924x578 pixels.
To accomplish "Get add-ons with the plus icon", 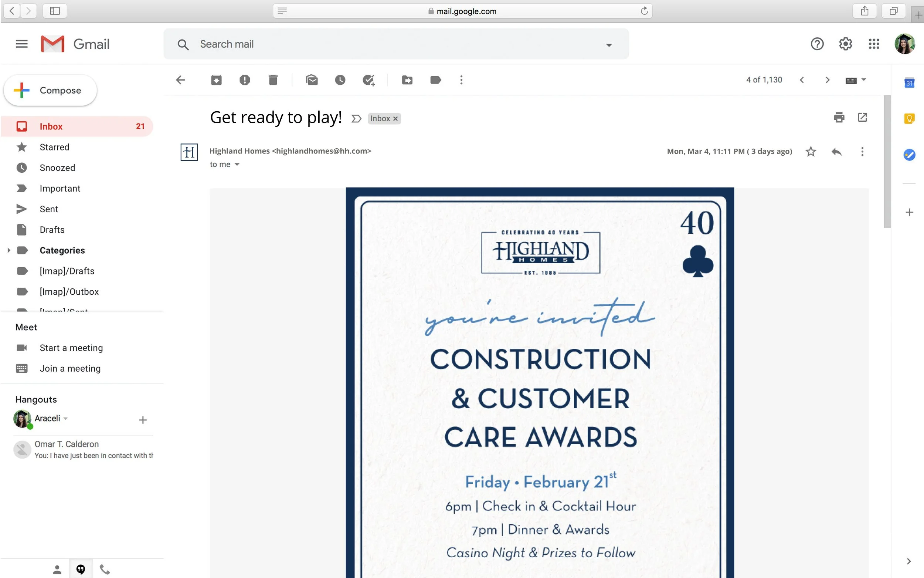I will [x=910, y=212].
